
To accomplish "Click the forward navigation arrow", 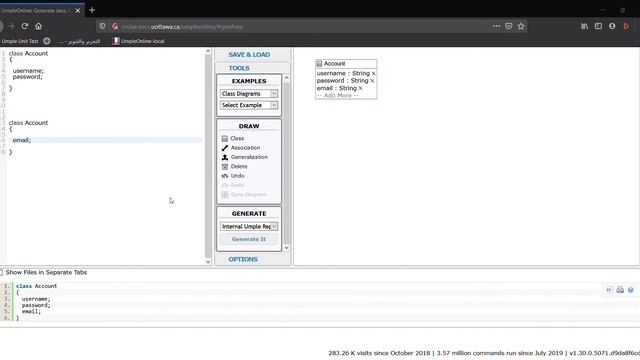I will (x=11, y=26).
